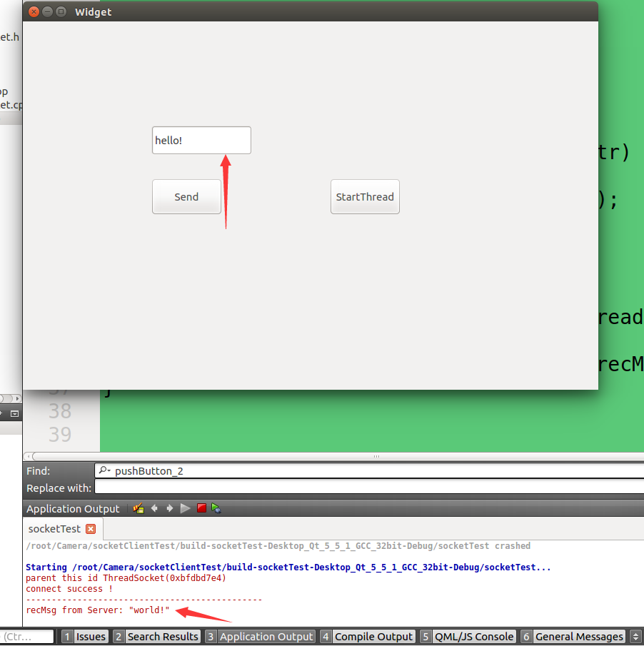
Task: Open the Compile Output pane
Action: click(373, 636)
